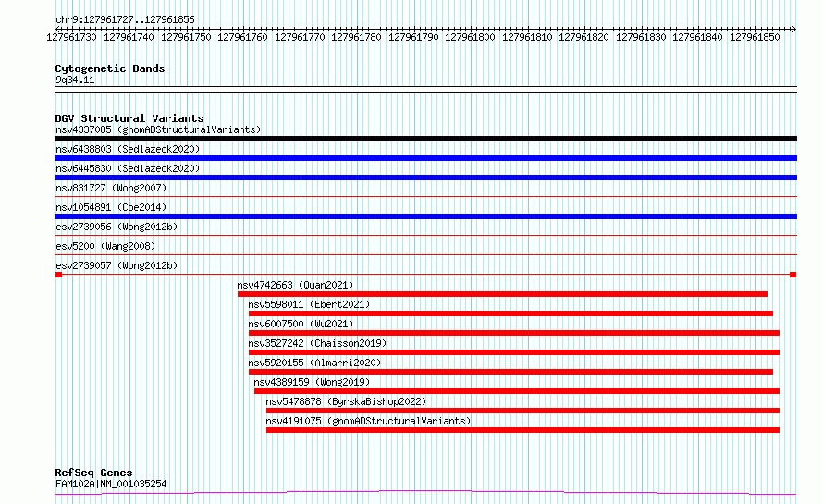
Task: Click the magenta FAM102A gene track line
Action: 425,493
